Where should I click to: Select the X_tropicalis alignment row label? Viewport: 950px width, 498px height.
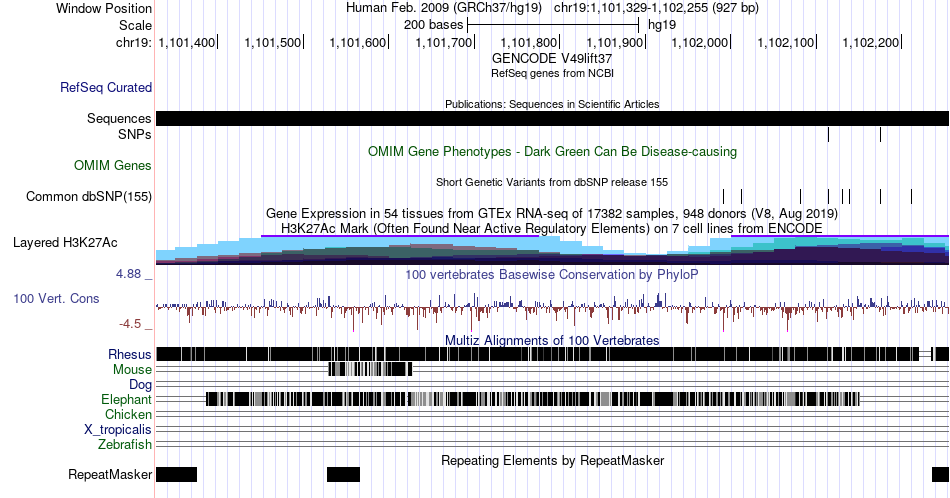coord(118,430)
